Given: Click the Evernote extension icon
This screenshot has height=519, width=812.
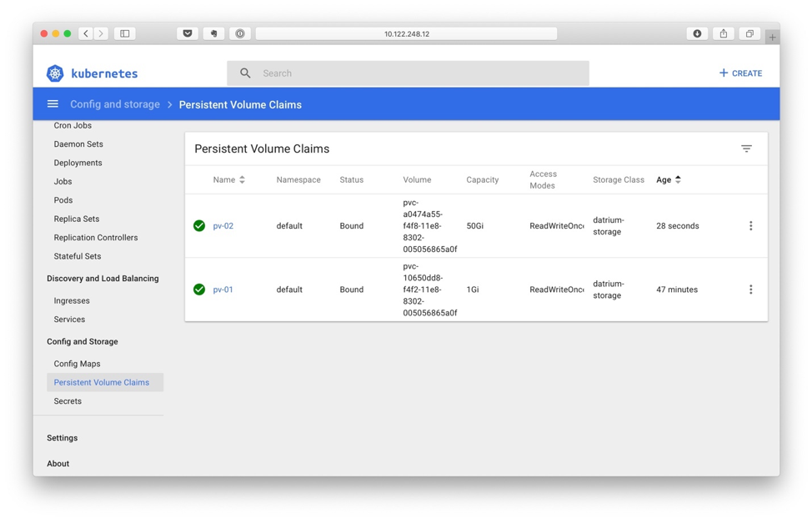Looking at the screenshot, I should point(214,33).
